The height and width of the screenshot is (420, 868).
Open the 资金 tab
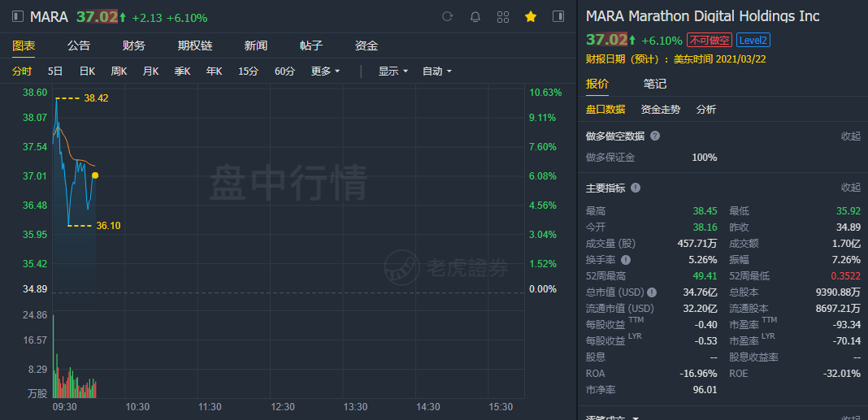(x=367, y=45)
